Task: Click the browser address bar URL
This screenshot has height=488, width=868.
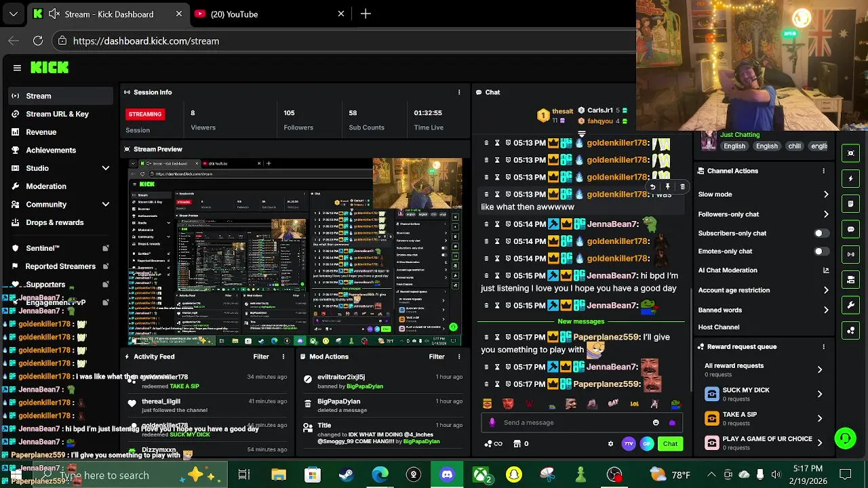Action: click(146, 41)
